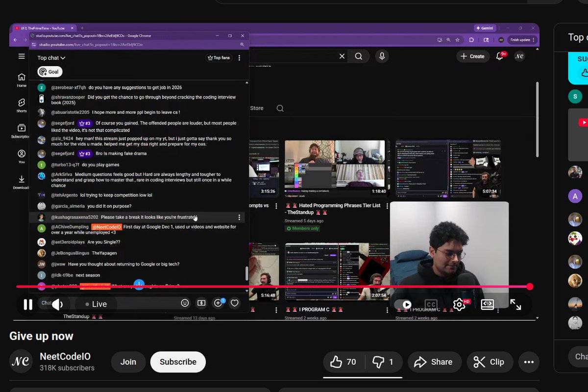Click Finish update in streamed Chrome toolbar

[x=522, y=40]
